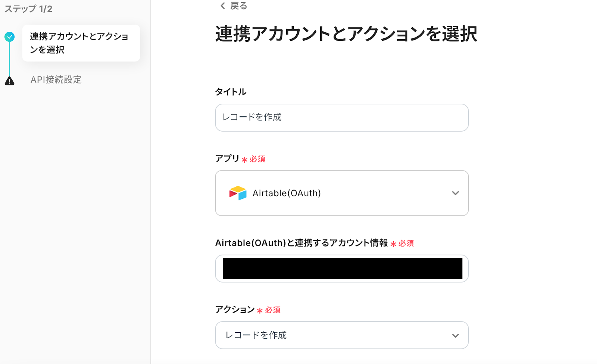The height and width of the screenshot is (364, 597).
Task: Click the "連携アカウントとアクションを選択" page heading
Action: pos(346,34)
